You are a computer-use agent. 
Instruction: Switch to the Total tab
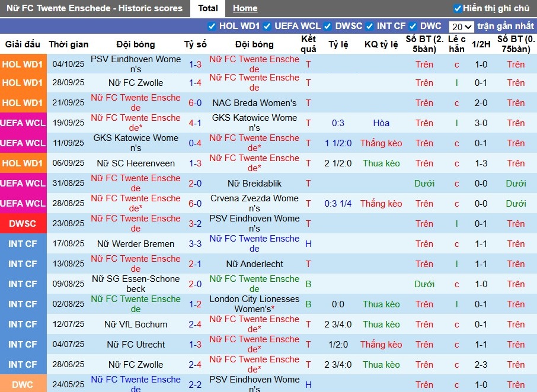(x=207, y=8)
